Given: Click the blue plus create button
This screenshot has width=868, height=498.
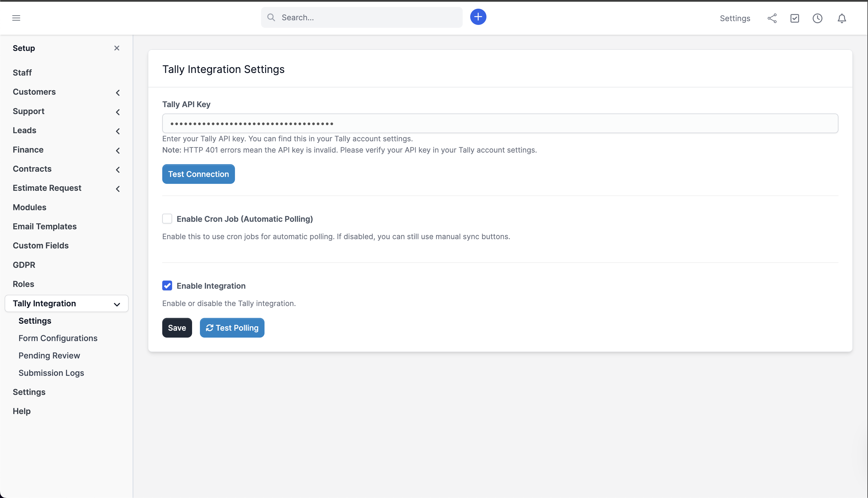Looking at the screenshot, I should [478, 17].
